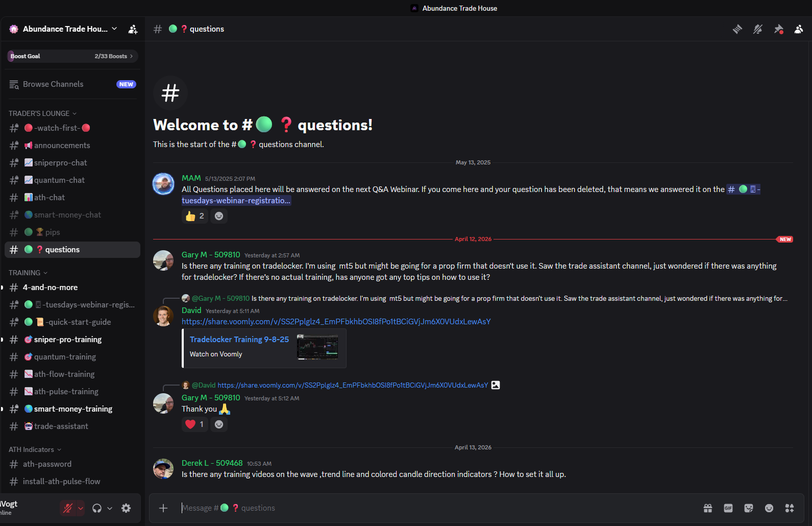Toggle notification settings with bell icon
Viewport: 812px width, 526px height.
(x=757, y=29)
